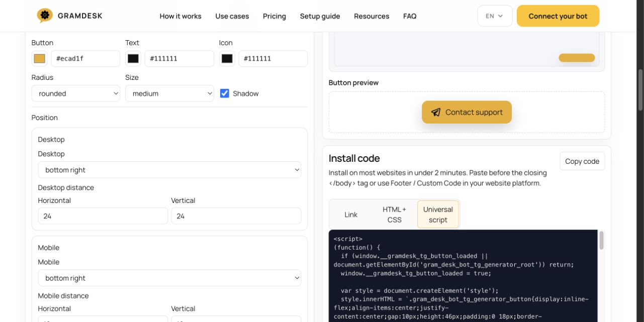This screenshot has width=644, height=322.
Task: Open How it works menu item
Action: click(180, 16)
